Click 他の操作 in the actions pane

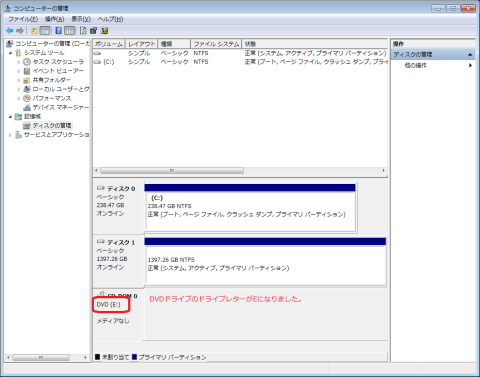[x=415, y=65]
